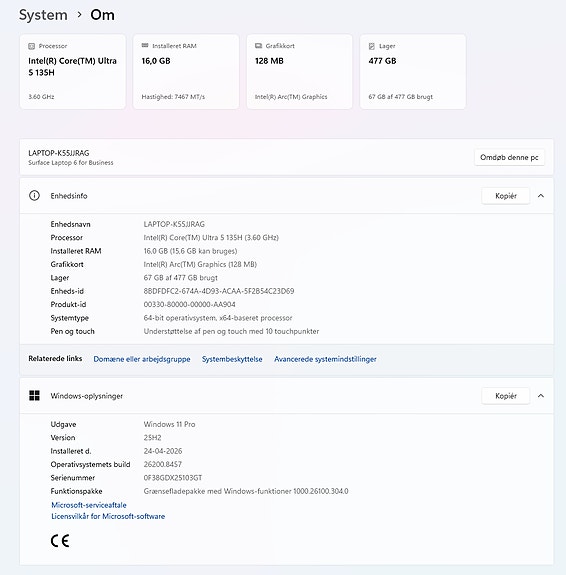Go back to System in the breadcrumb
This screenshot has height=575, width=566.
[43, 15]
